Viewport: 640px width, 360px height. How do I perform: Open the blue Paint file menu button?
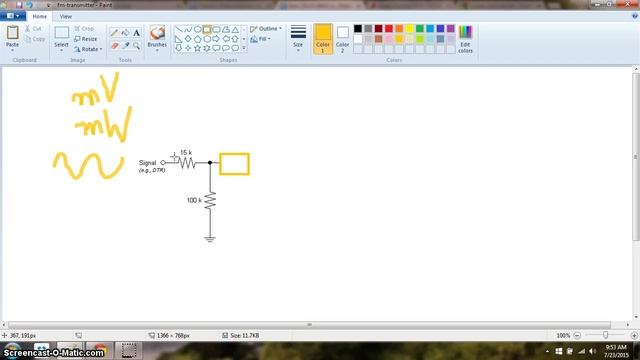[13, 16]
